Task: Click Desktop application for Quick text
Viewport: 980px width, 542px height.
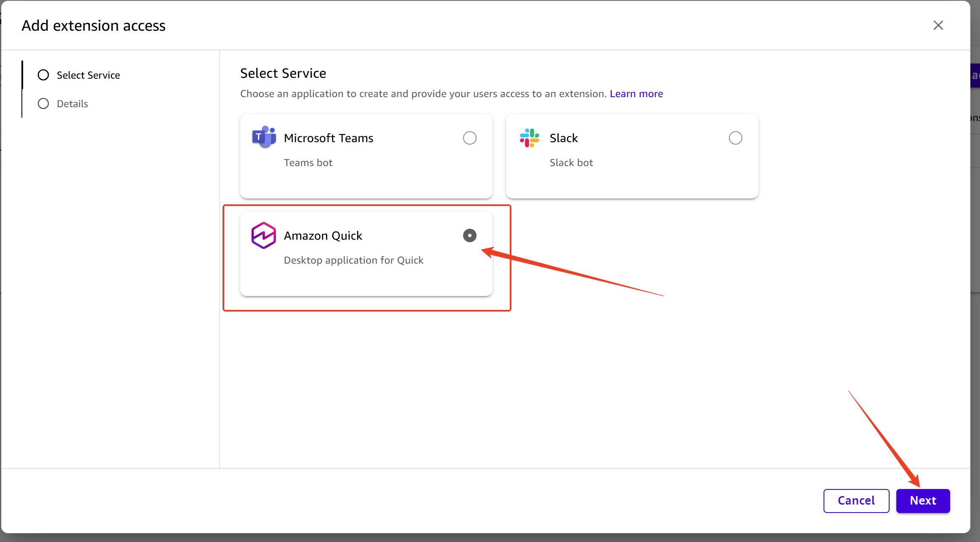Action: point(353,260)
